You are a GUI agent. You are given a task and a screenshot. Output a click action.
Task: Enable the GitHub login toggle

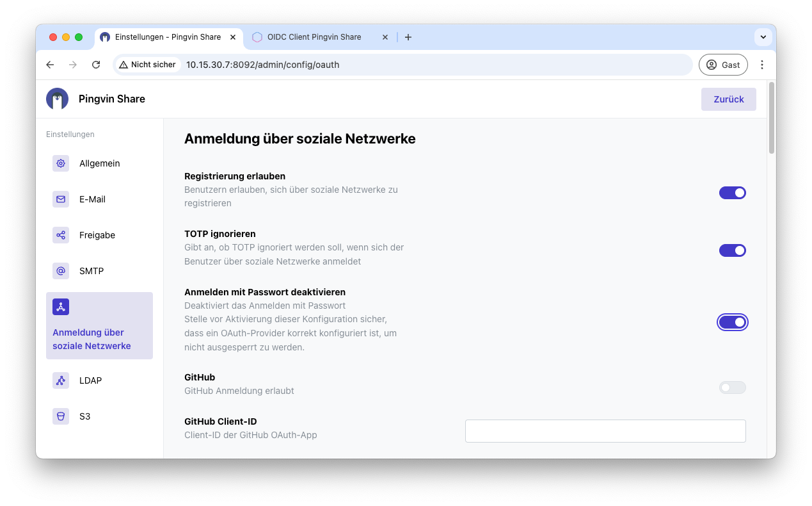pyautogui.click(x=732, y=388)
